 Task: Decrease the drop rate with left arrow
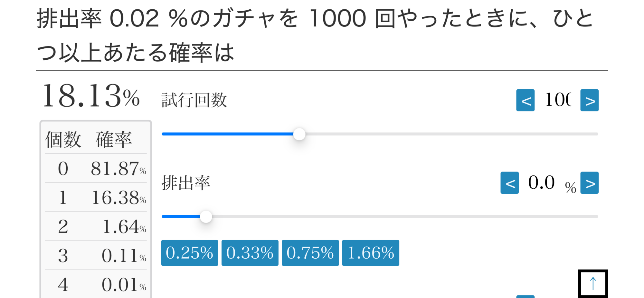point(509,183)
